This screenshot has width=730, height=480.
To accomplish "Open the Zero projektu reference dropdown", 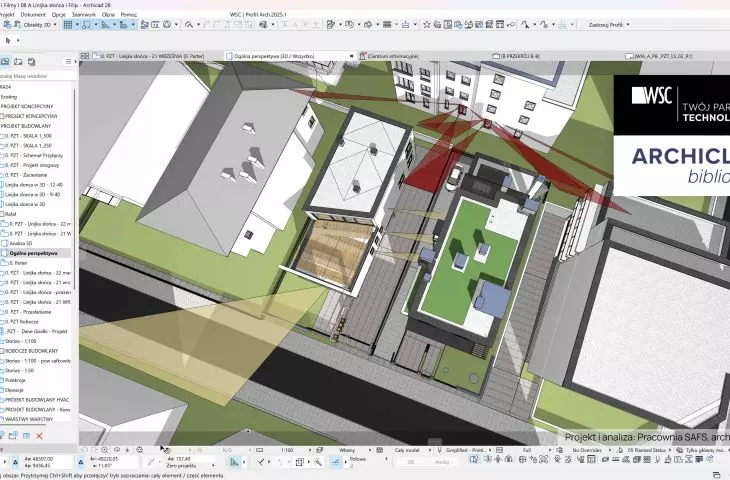I will pos(191,466).
